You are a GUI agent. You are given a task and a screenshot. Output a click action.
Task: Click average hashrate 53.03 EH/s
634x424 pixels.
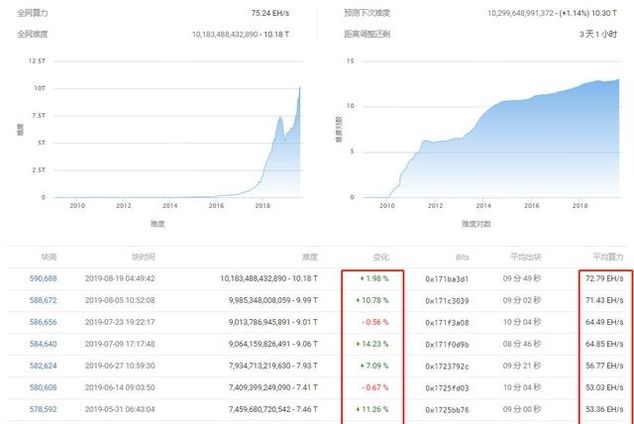click(x=604, y=388)
